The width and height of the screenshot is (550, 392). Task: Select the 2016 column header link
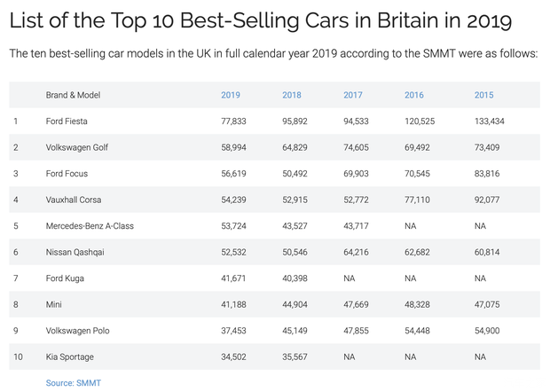pyautogui.click(x=414, y=95)
